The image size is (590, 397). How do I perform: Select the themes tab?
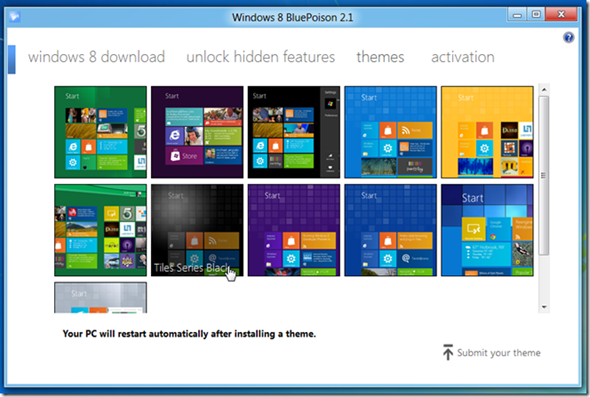pos(380,57)
